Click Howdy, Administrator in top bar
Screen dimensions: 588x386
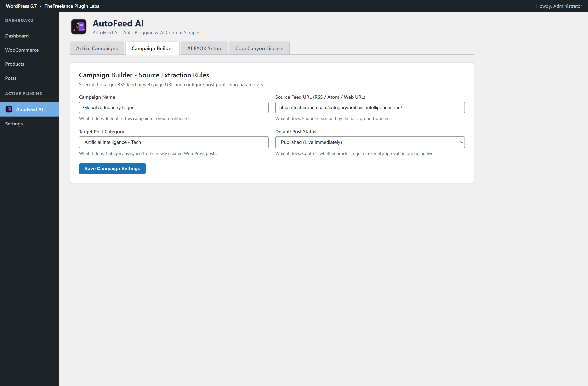pyautogui.click(x=559, y=6)
